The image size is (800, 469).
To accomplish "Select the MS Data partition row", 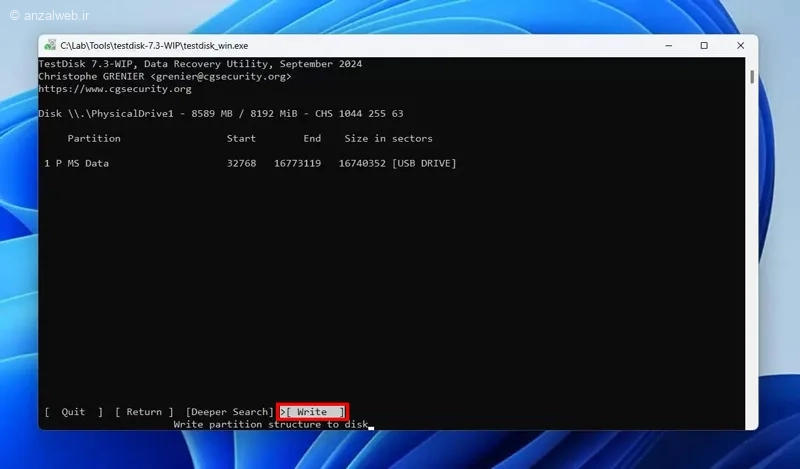I will point(250,163).
